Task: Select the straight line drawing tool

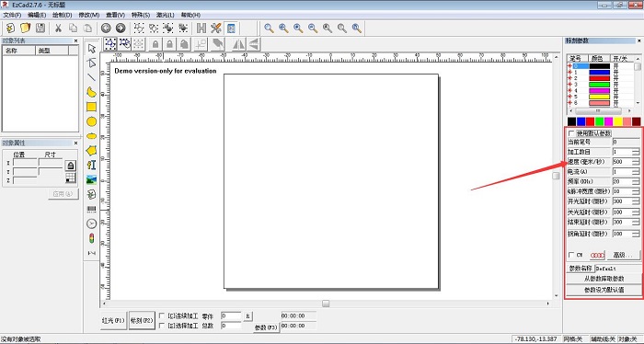Action: 91,77
